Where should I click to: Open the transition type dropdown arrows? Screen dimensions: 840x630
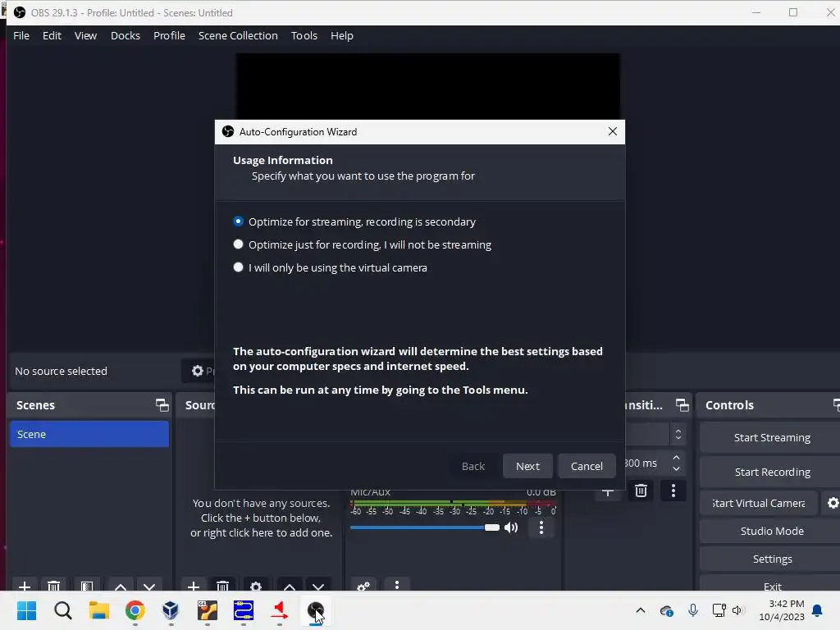pos(678,434)
